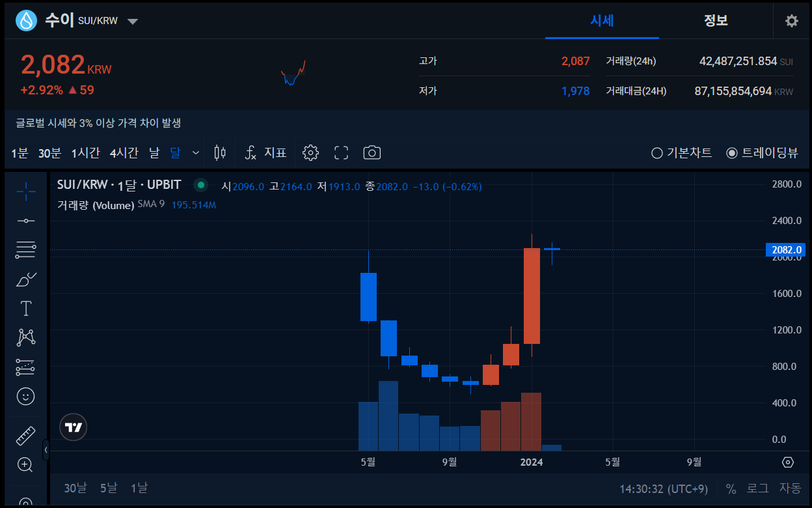Collapse the drawing toolbar side arrow
The height and width of the screenshot is (508, 812).
pos(46,450)
